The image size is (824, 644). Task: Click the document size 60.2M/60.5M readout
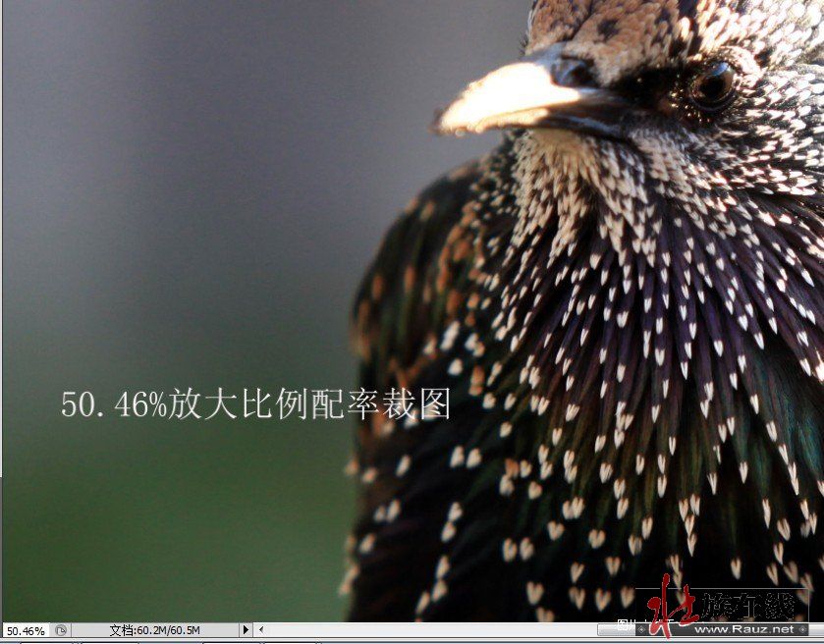[x=154, y=630]
